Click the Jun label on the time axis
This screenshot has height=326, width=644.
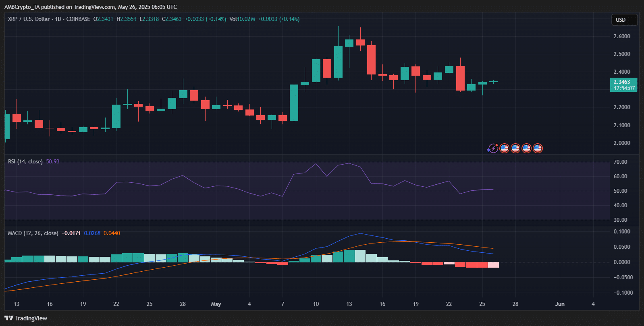coord(559,304)
